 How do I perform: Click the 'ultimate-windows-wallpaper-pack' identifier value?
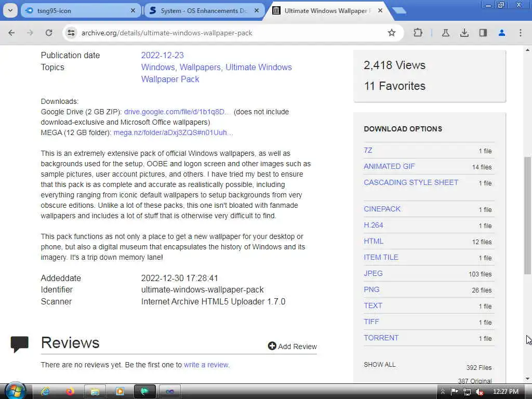coord(202,290)
